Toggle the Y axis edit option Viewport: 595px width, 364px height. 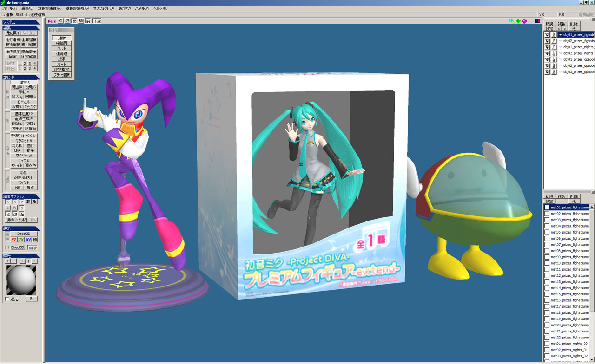pyautogui.click(x=15, y=202)
